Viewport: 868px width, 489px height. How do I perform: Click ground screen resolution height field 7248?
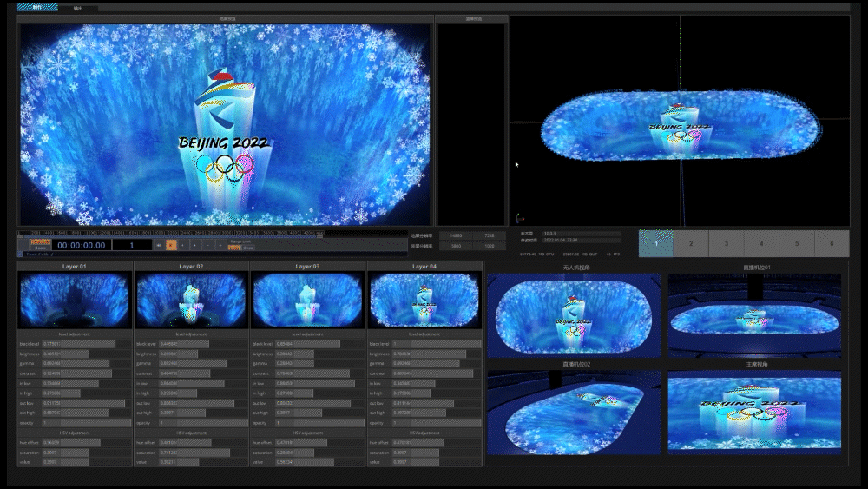(x=490, y=236)
